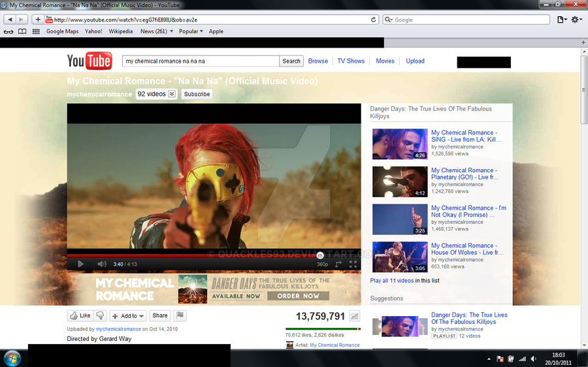Open a new tab with plus icon
This screenshot has width=588, height=367.
[x=583, y=42]
